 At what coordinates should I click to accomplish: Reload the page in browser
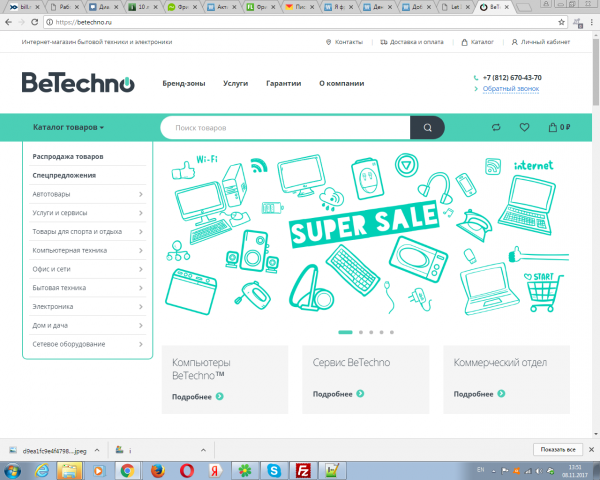coord(34,22)
